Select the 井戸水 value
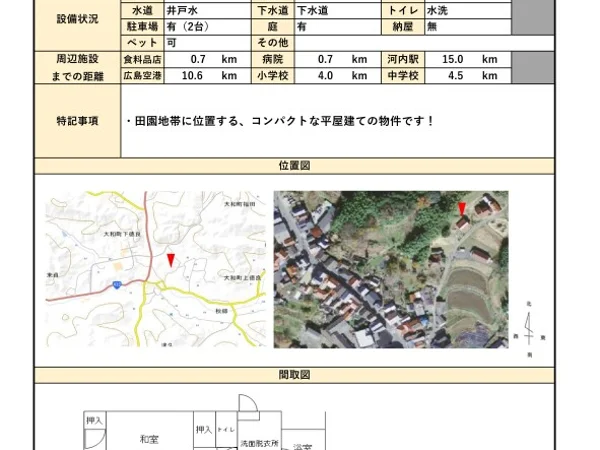Image resolution: width=600 pixels, height=450 pixels. 182,10
